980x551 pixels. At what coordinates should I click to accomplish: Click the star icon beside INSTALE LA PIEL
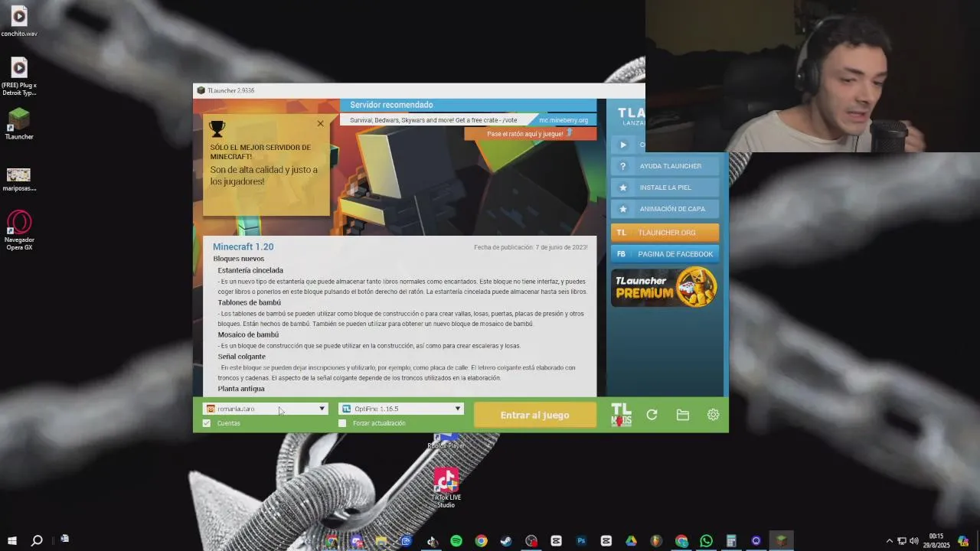[x=622, y=187]
